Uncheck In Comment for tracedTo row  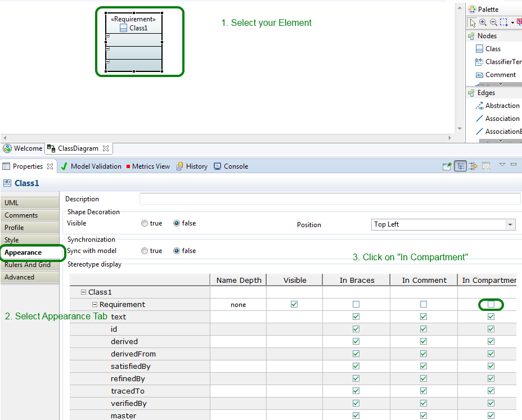[x=424, y=391]
